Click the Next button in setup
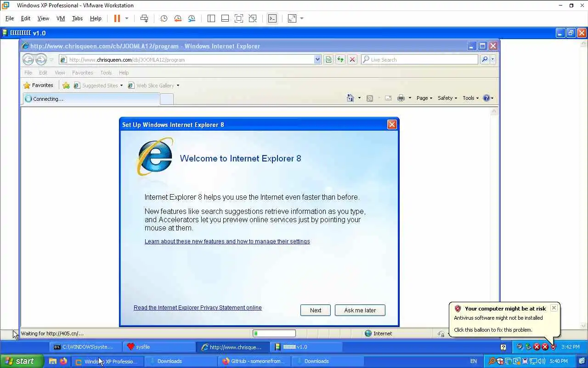The width and height of the screenshot is (588, 368). point(316,310)
